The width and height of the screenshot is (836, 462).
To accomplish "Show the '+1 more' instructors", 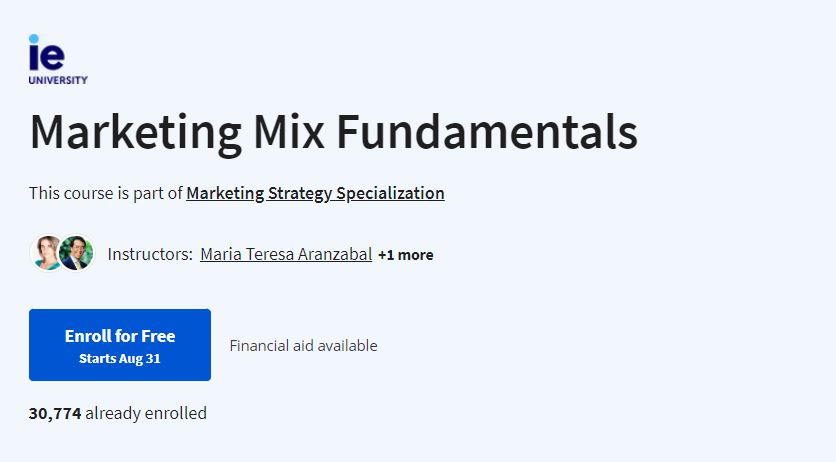I will click(x=406, y=255).
